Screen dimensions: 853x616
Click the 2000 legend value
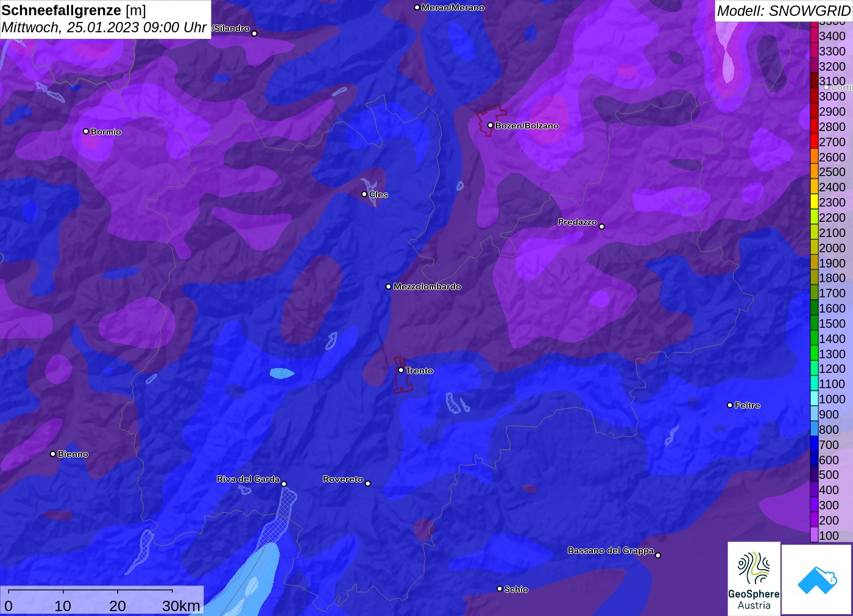pyautogui.click(x=832, y=248)
